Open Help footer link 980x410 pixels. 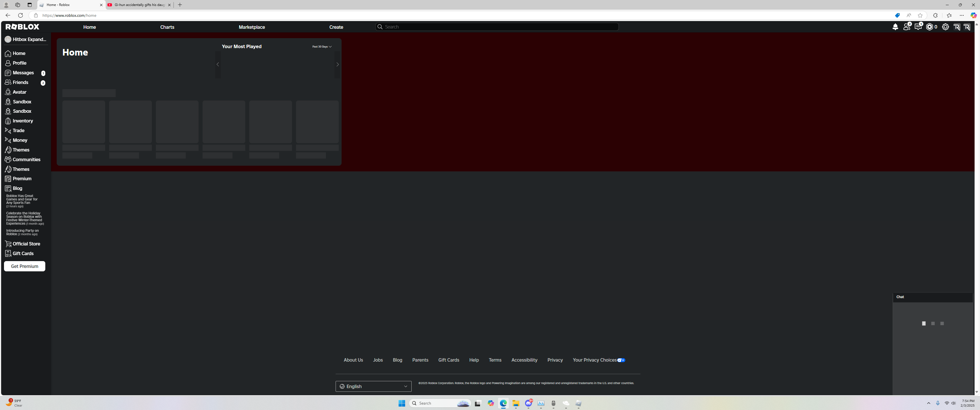[x=474, y=360]
